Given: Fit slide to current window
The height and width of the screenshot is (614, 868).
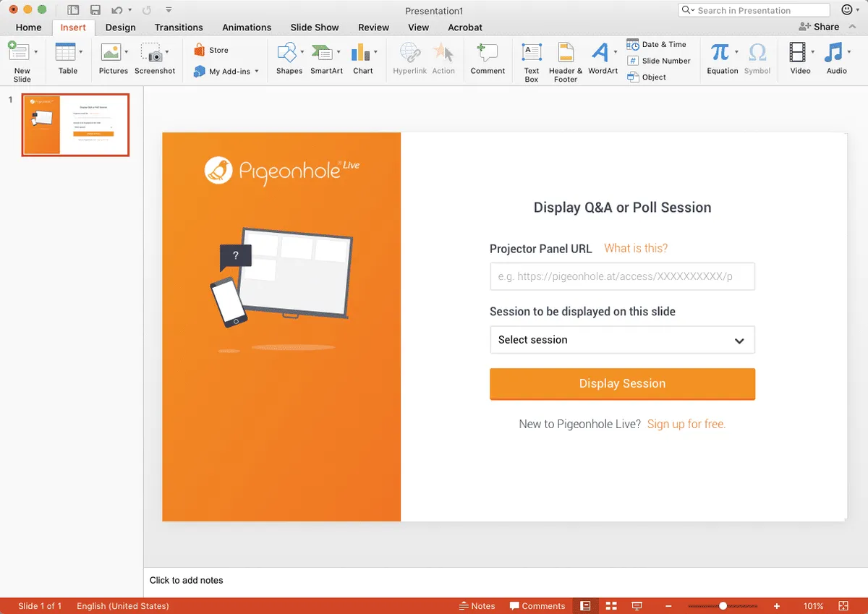Looking at the screenshot, I should (x=843, y=606).
